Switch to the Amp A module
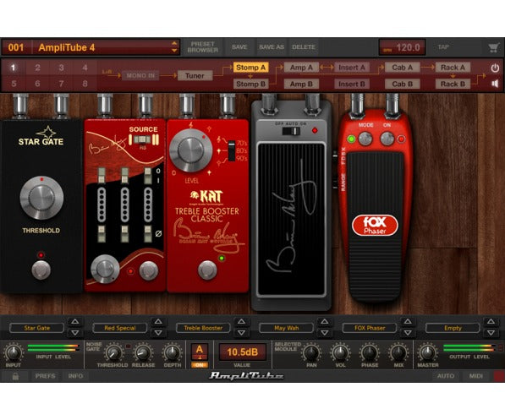Screen dimensions: 505x420 tap(301, 68)
